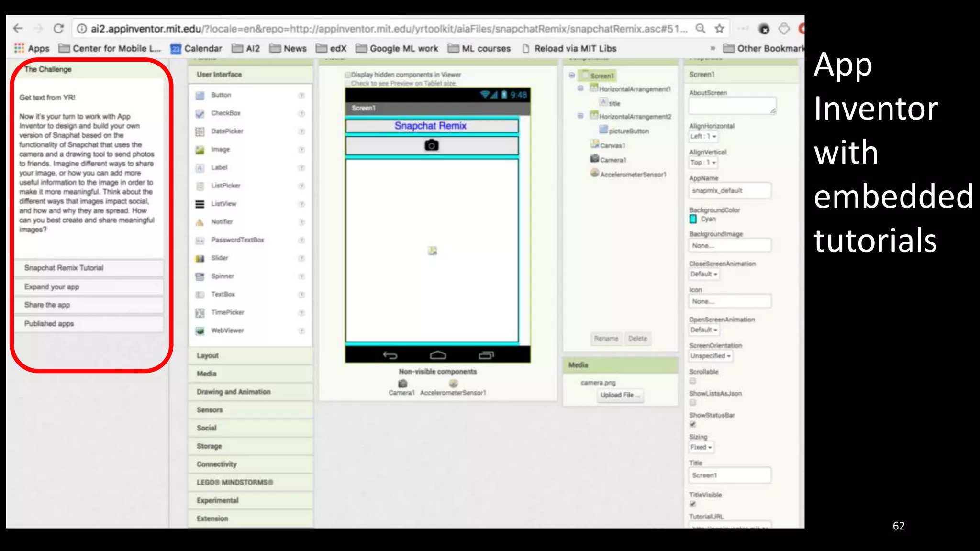This screenshot has width=980, height=551.
Task: Collapse HorizontalArrangement1 tree node
Action: click(x=580, y=88)
